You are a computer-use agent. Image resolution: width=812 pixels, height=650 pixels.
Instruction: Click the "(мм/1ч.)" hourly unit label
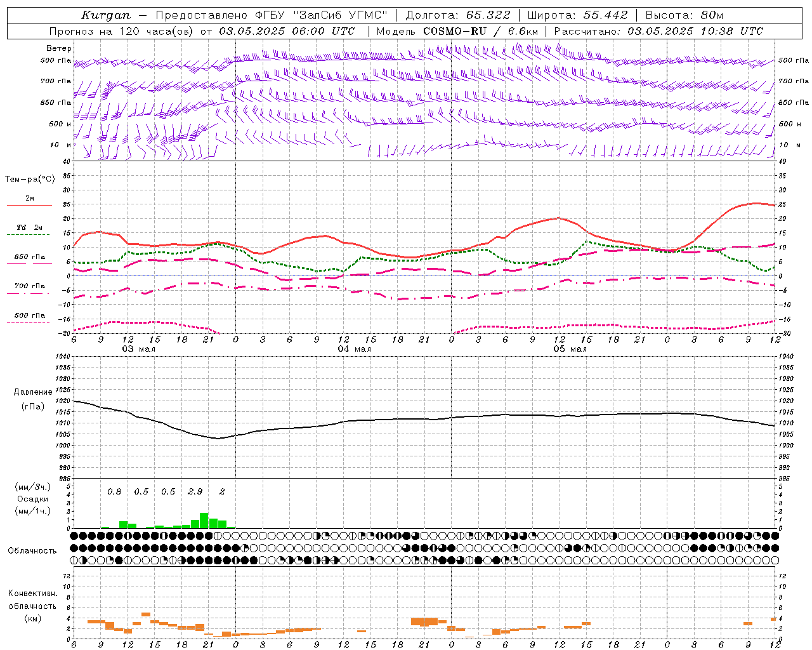tap(32, 511)
